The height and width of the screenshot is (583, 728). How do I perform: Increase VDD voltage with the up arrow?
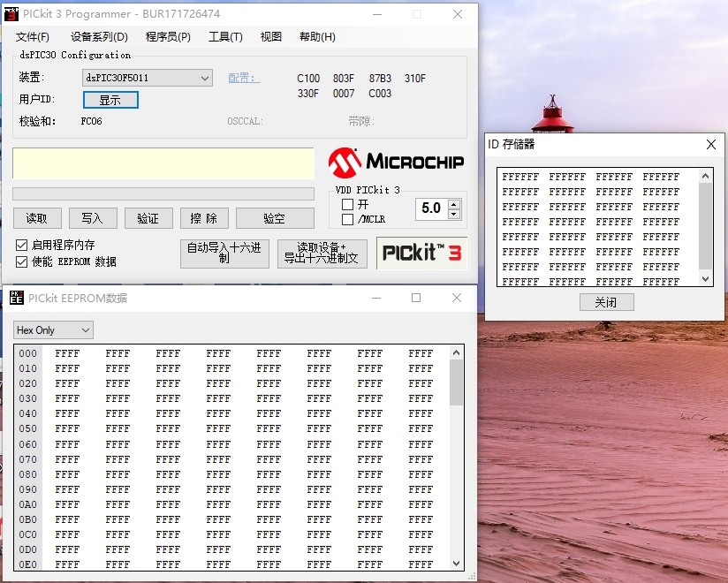tap(454, 204)
